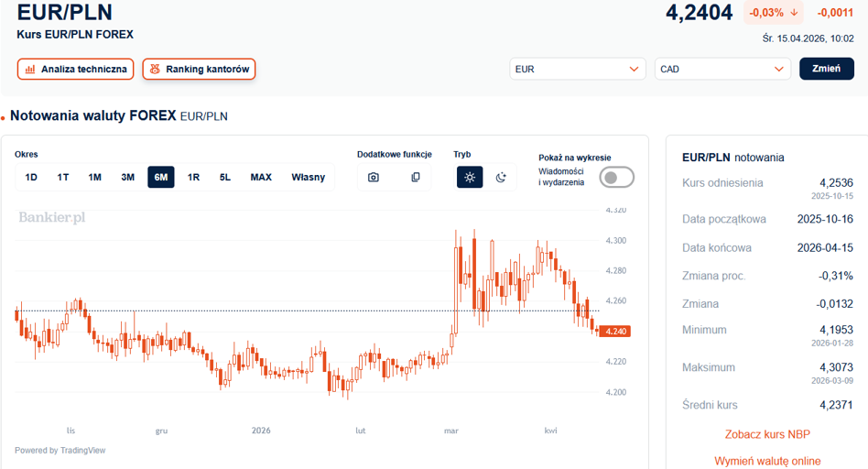
Task: Click Kurs EUR/PLN FOREX subtitle
Action: click(75, 34)
